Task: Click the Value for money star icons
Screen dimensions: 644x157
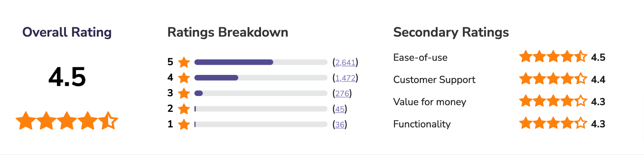Action: [553, 101]
